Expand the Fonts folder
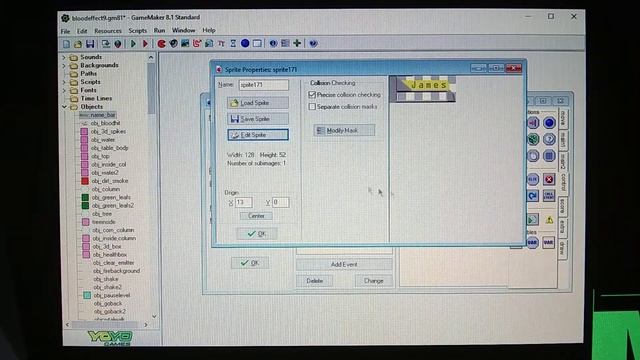640x360 pixels. click(64, 90)
